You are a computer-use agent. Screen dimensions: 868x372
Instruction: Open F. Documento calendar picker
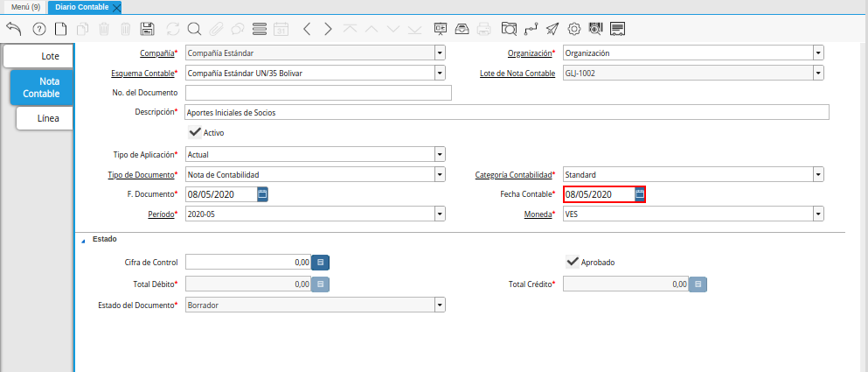[x=262, y=194]
